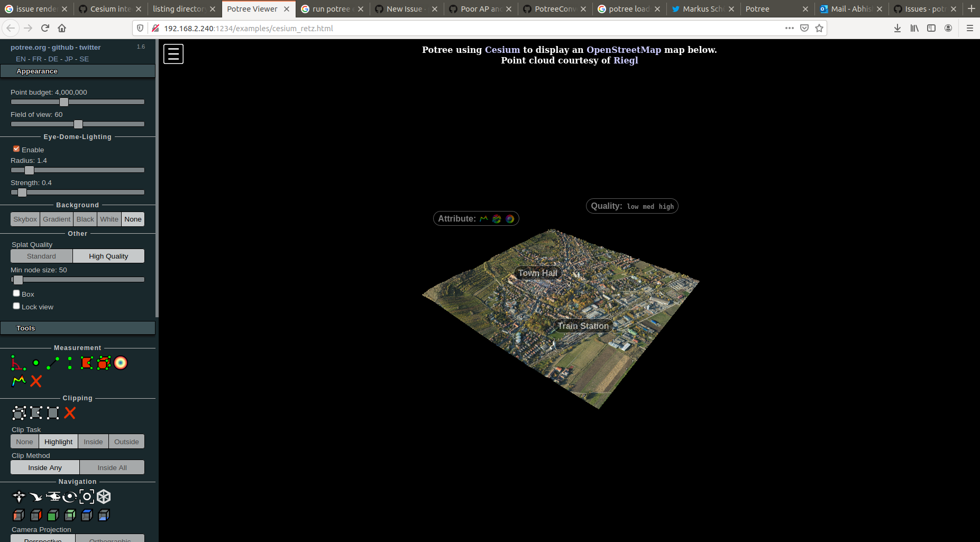Switch to the Potree Viewer browser tab
980x542 pixels.
pos(253,9)
